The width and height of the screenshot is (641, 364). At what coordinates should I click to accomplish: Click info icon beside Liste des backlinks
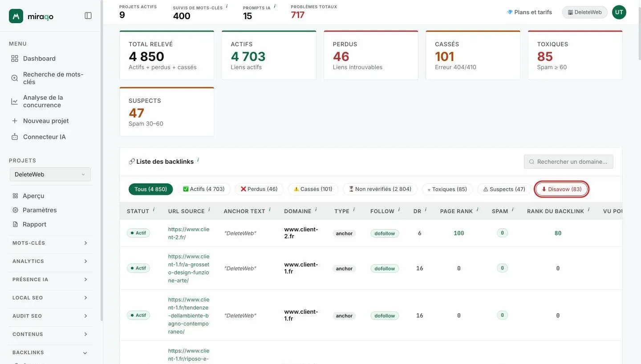click(x=198, y=160)
